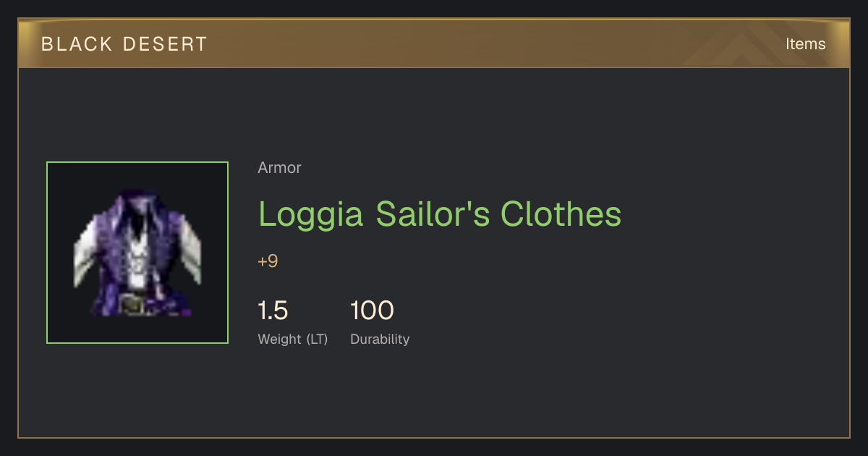Click the gold header banner bar
The image size is (868, 456).
tap(434, 43)
